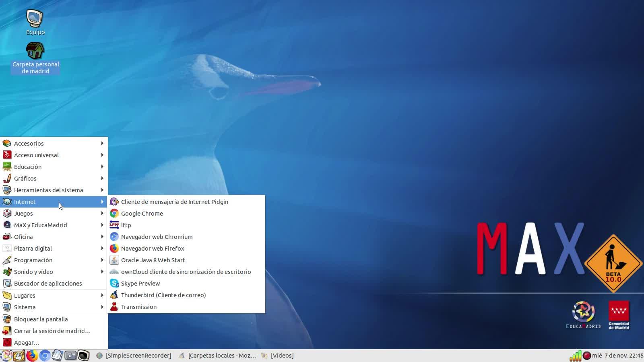Expand the Herramientas del sistema submenu arrow
Screen dimensions: 644x362
pos(102,190)
